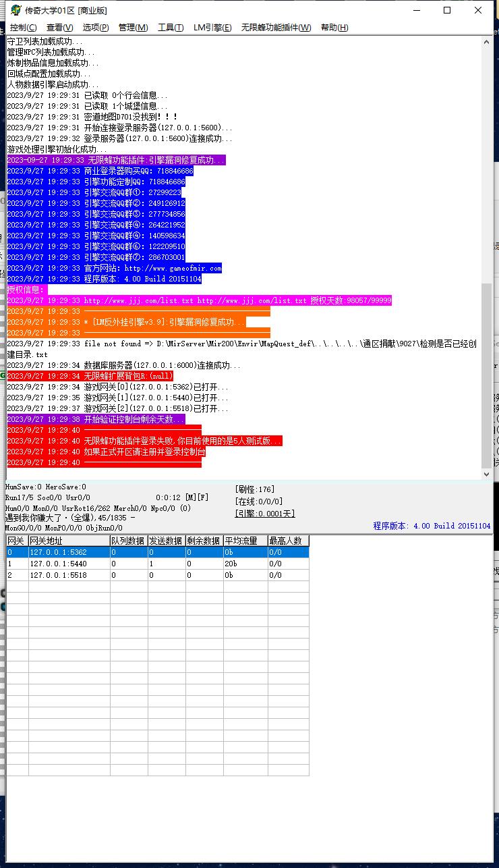This screenshot has width=499, height=868.
Task: Click the 开始验证控制台剩余天数 log line
Action: (x=96, y=419)
